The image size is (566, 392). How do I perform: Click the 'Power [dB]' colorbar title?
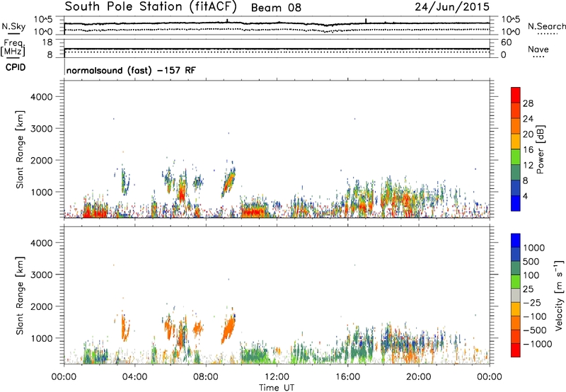click(540, 149)
